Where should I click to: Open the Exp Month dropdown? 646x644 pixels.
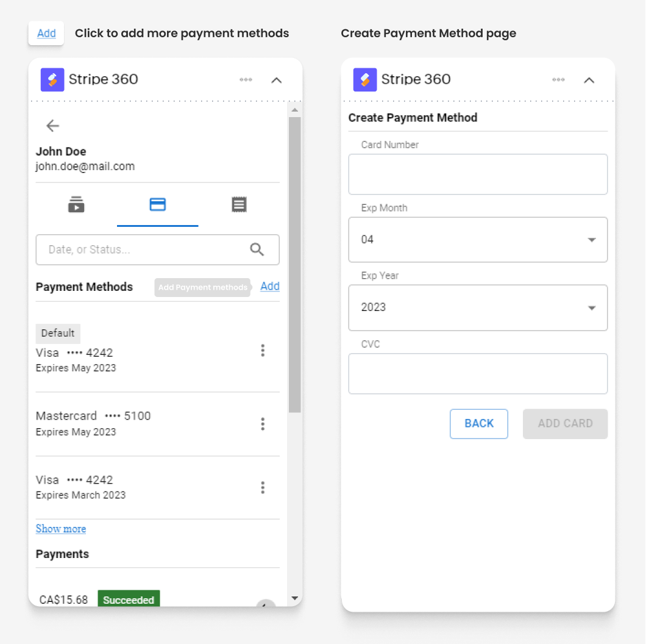(x=478, y=240)
